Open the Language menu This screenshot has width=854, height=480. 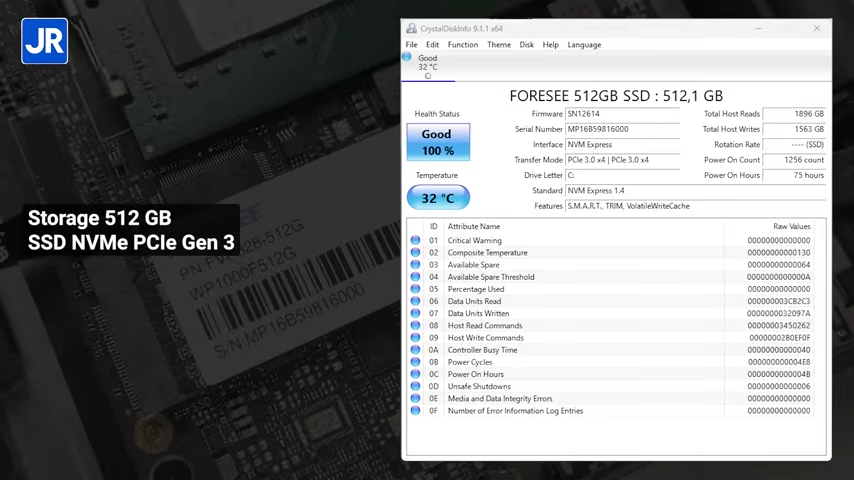pos(584,45)
